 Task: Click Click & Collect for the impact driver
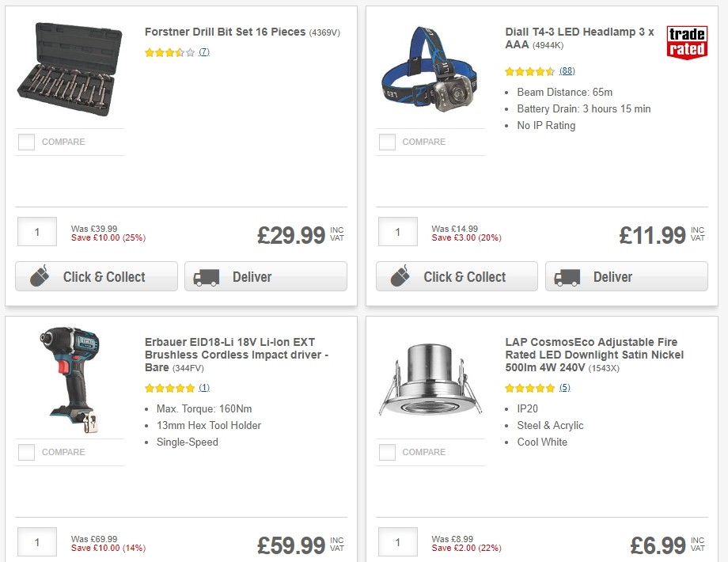click(96, 560)
